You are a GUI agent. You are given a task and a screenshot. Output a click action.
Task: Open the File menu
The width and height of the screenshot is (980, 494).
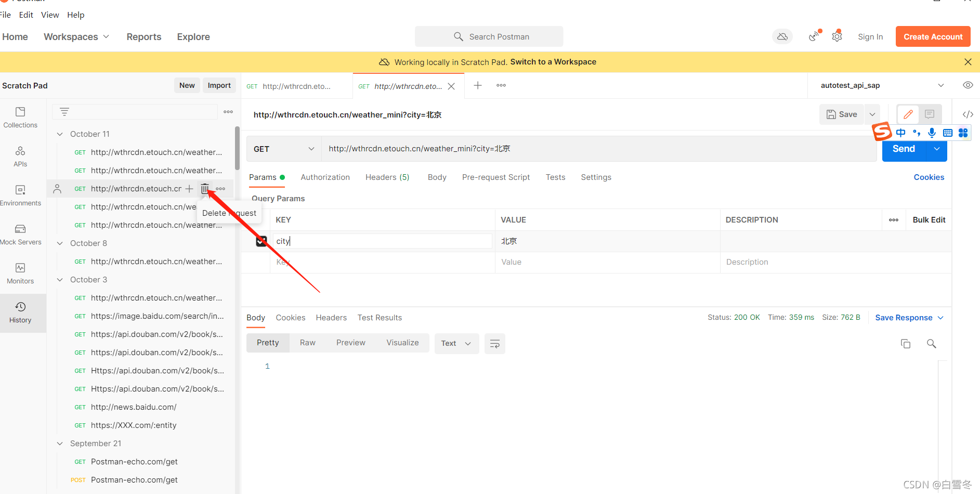5,15
